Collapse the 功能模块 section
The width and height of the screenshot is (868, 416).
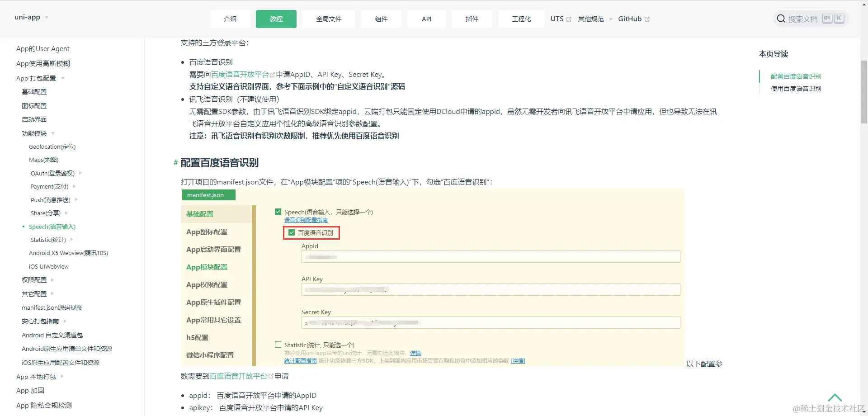pyautogui.click(x=53, y=133)
